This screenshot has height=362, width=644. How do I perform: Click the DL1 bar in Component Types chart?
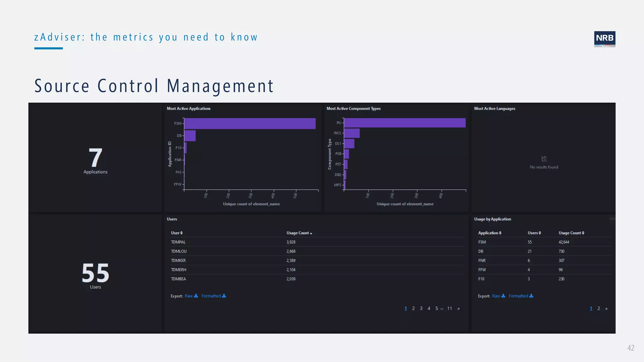coord(349,144)
